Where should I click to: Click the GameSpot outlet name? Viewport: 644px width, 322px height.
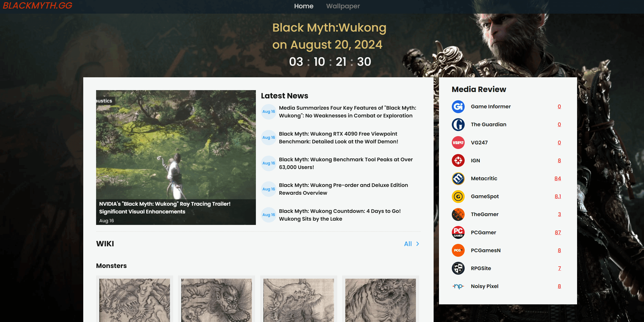pyautogui.click(x=485, y=197)
